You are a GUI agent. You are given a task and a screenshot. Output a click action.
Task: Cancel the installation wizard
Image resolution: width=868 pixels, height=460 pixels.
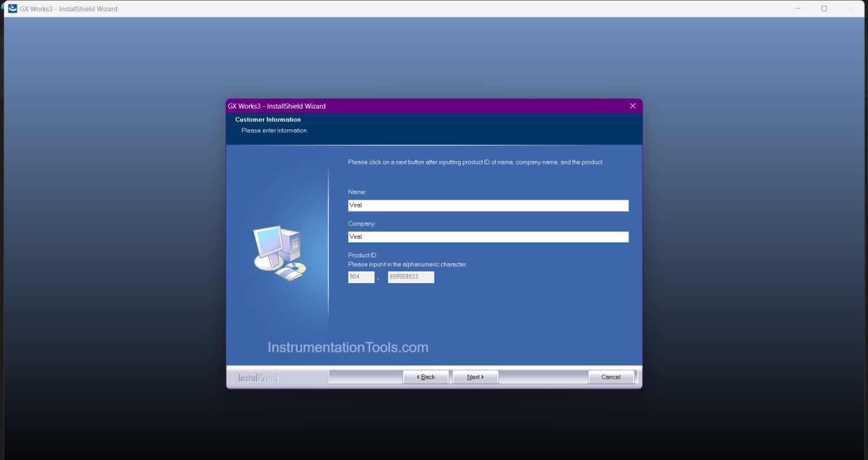[x=611, y=377]
